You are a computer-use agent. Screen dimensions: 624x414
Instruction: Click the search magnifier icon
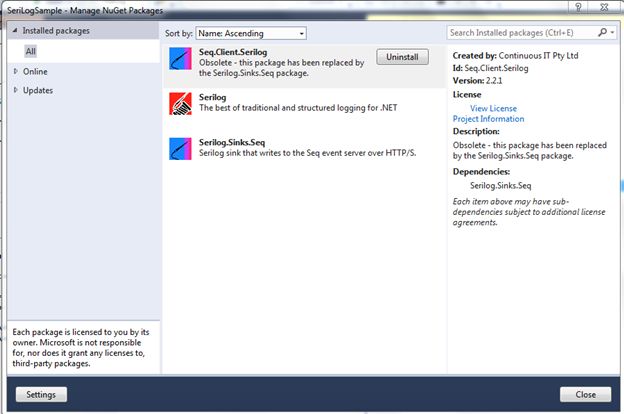(603, 32)
